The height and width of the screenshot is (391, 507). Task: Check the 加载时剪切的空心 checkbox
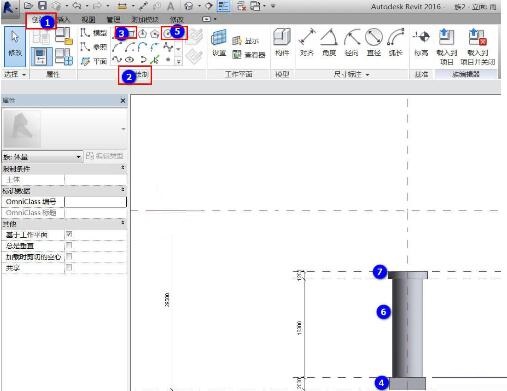(x=69, y=257)
